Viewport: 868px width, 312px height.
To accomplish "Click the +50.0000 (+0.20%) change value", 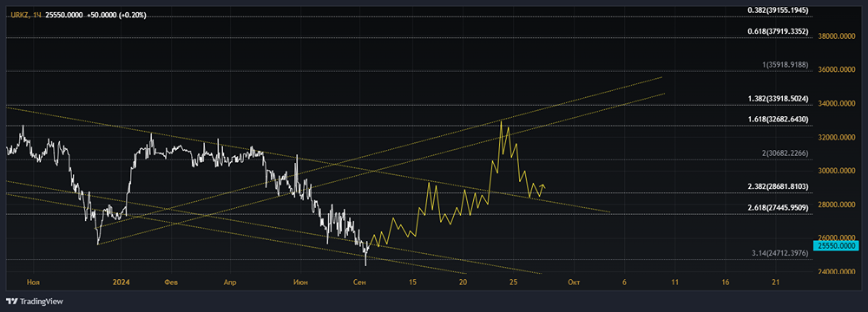I will pyautogui.click(x=117, y=15).
